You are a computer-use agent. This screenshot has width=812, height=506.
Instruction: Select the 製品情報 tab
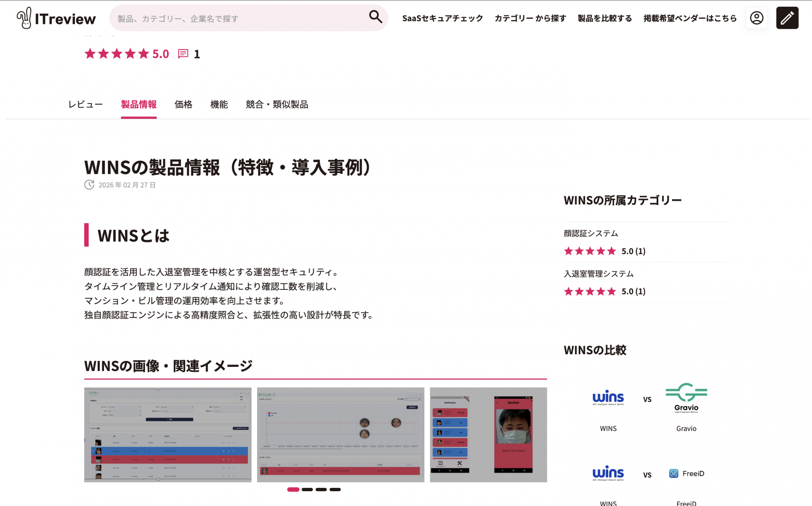(x=139, y=104)
